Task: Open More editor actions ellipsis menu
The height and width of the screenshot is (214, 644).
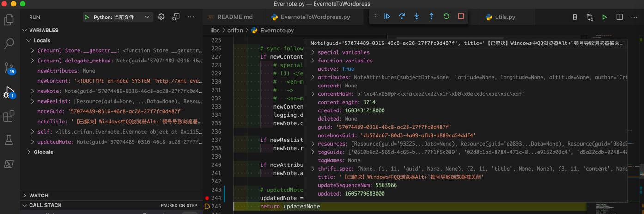Action: tap(634, 17)
